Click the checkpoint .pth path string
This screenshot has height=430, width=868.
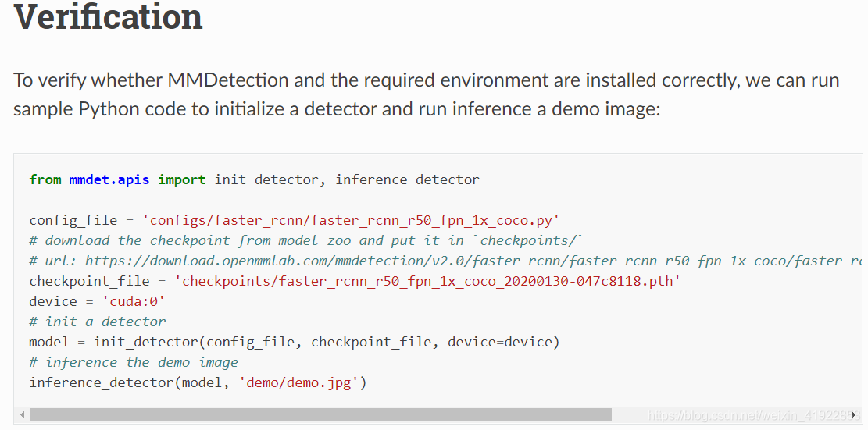click(427, 281)
